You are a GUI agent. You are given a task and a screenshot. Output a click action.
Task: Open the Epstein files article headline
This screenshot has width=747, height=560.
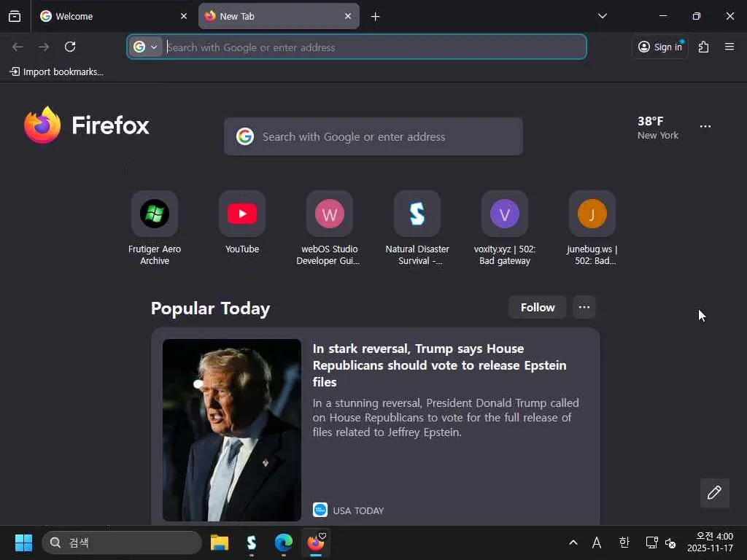pyautogui.click(x=439, y=365)
